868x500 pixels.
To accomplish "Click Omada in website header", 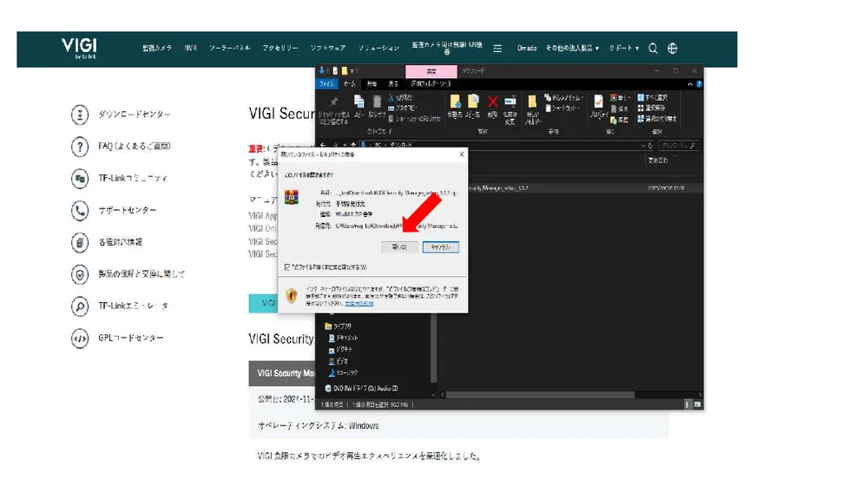I will (x=527, y=48).
